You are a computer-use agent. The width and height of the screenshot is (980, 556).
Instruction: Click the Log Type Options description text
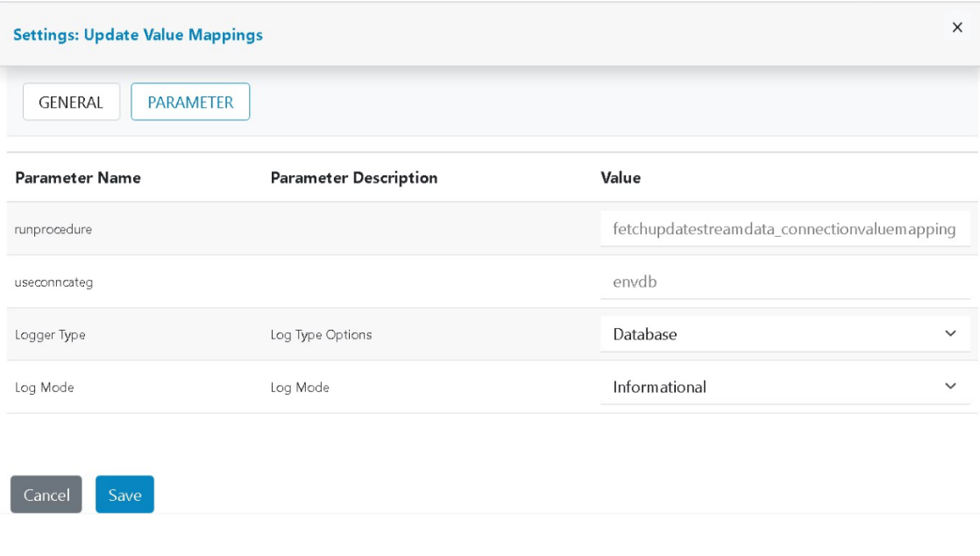[321, 334]
